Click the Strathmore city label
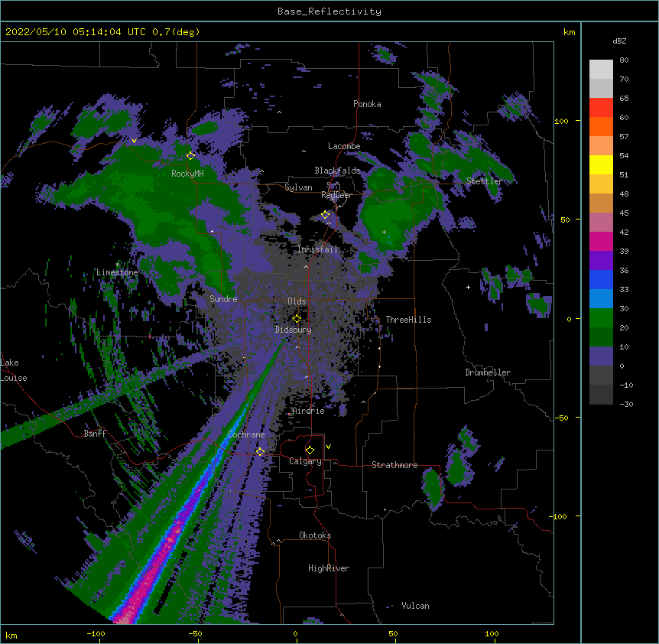Image resolution: width=659 pixels, height=644 pixels. (x=394, y=465)
